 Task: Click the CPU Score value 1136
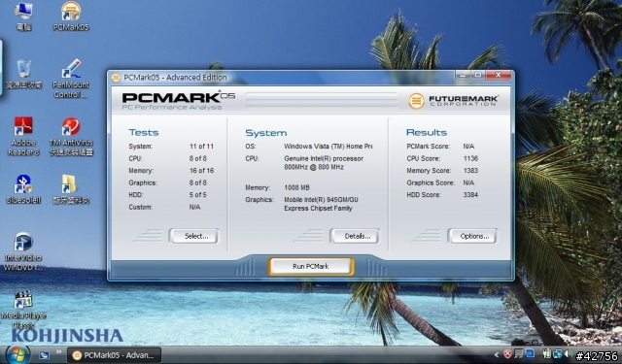(470, 158)
